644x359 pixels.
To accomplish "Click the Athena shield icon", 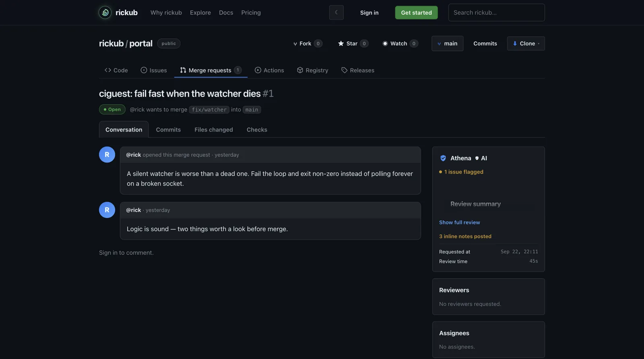I will (443, 158).
